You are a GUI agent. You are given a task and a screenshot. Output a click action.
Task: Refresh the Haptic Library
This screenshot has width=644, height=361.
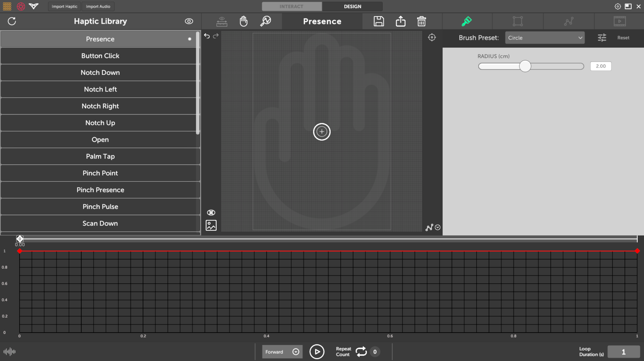pos(12,21)
